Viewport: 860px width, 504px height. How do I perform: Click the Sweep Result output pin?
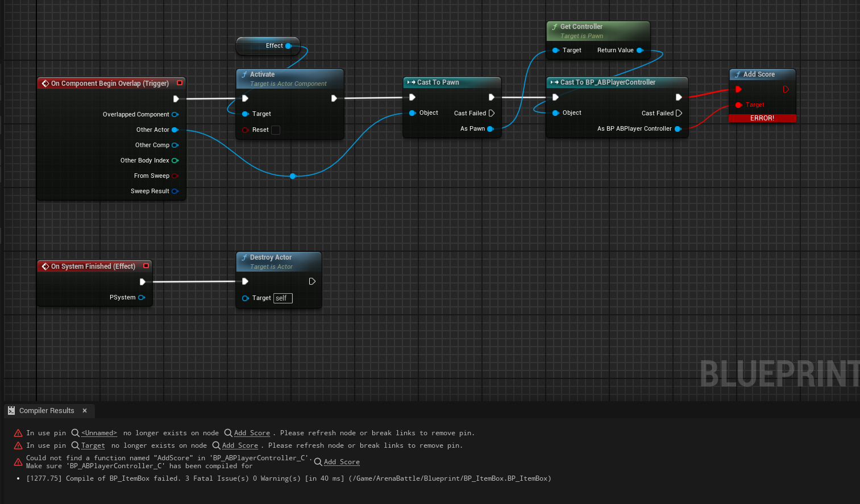pyautogui.click(x=175, y=191)
